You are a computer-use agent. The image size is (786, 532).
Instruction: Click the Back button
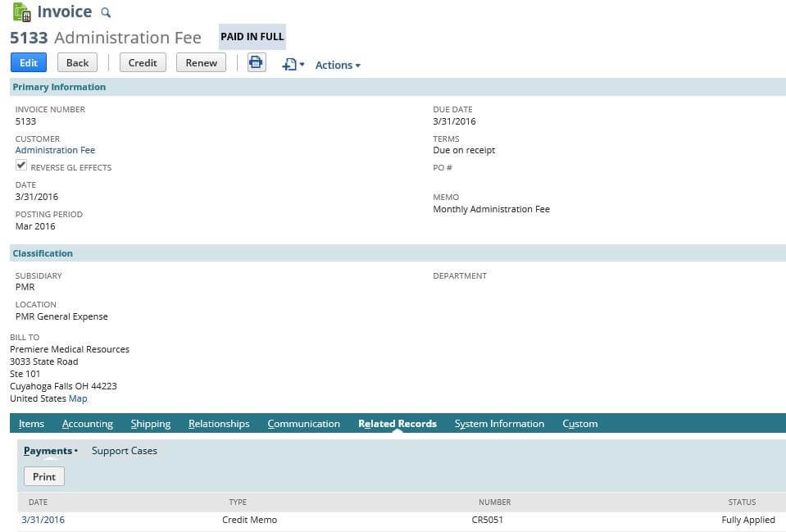(x=77, y=62)
